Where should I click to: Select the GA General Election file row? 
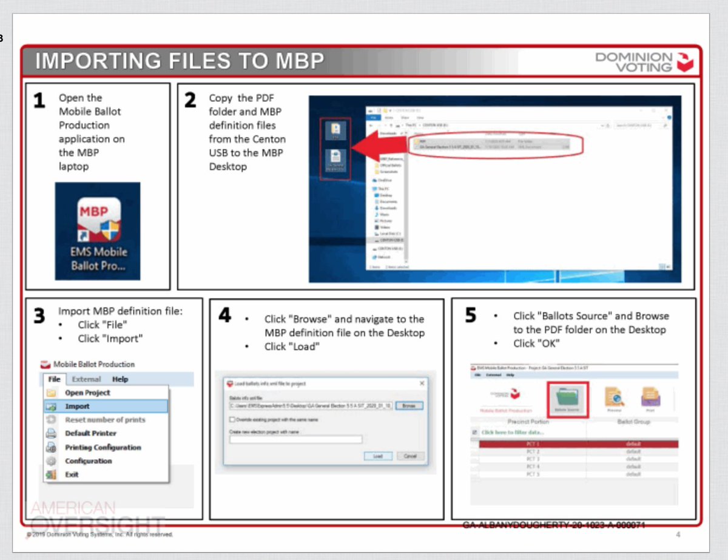(491, 146)
